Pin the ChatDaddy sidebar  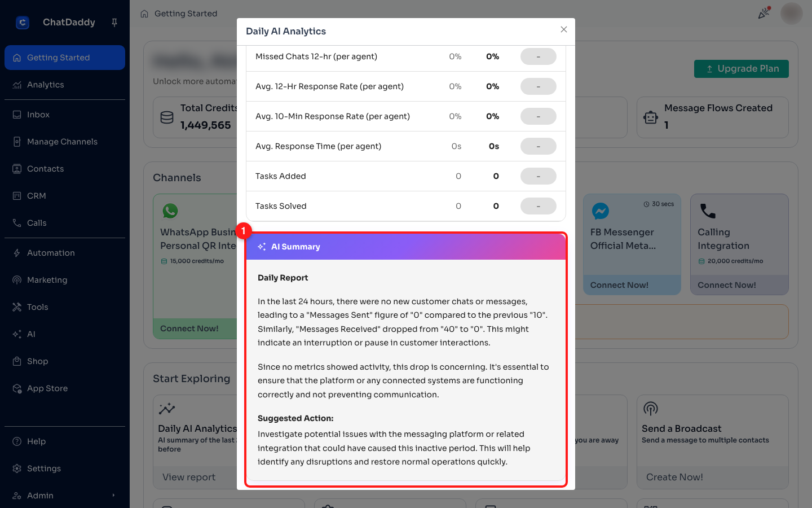114,23
